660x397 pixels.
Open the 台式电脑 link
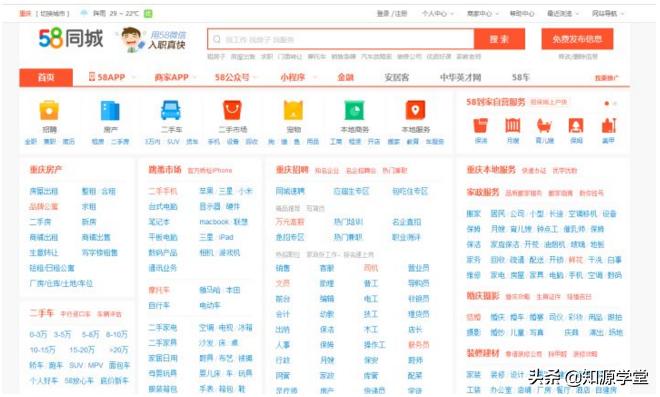click(163, 206)
